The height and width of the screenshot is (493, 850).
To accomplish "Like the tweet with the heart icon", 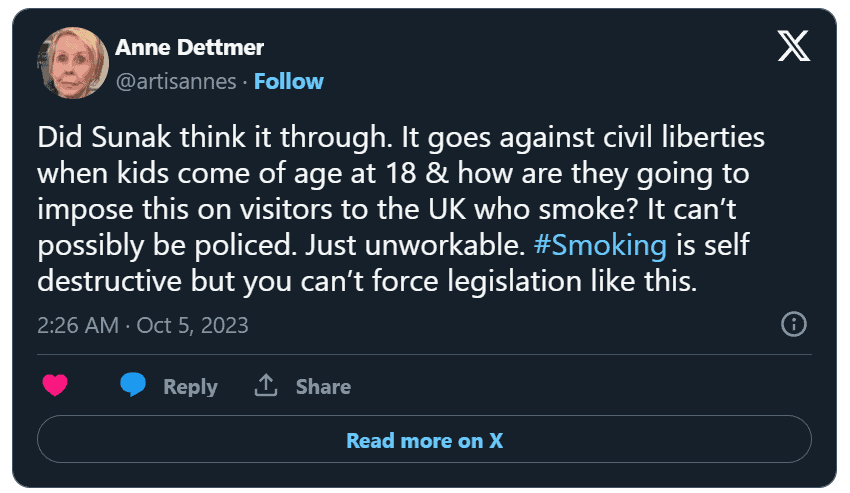I will click(x=55, y=386).
